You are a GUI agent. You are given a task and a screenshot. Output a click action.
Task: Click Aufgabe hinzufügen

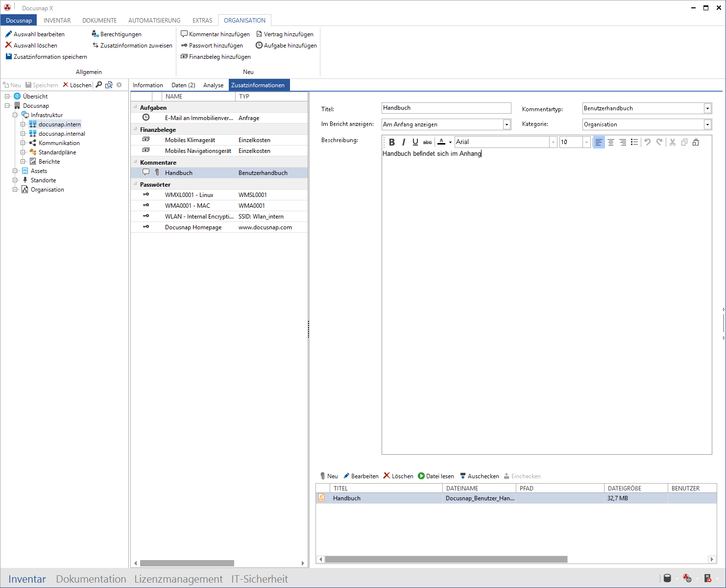286,46
